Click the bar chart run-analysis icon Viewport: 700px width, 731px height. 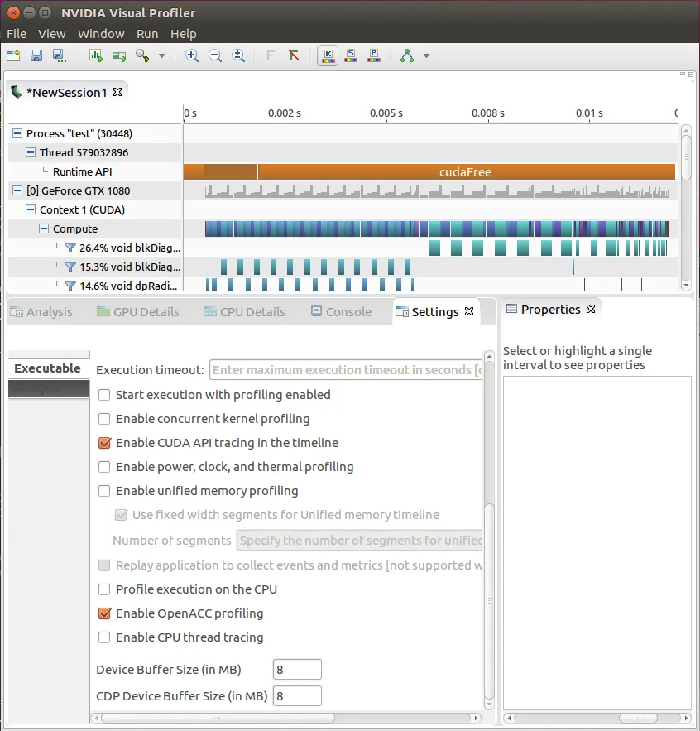(x=95, y=56)
